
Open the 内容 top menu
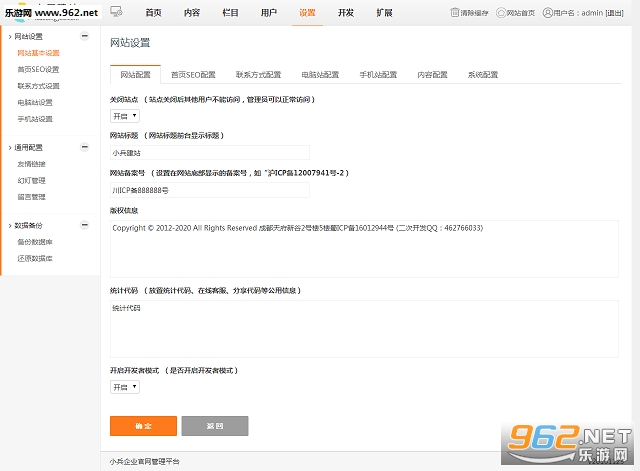coord(192,13)
